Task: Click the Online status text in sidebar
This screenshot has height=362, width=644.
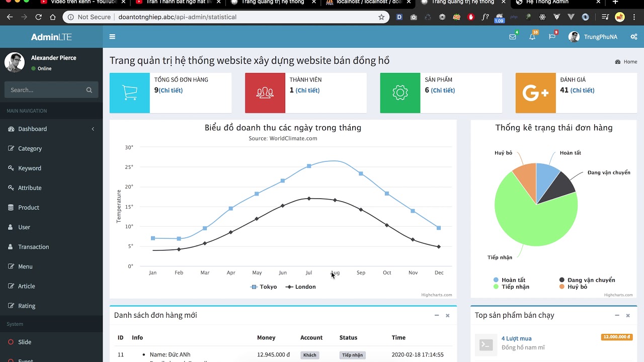Action: (44, 68)
